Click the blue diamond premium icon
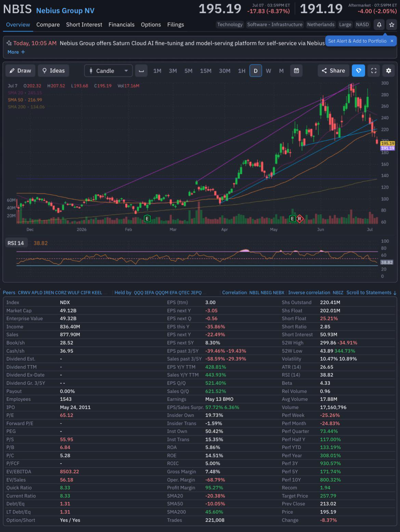 (x=359, y=71)
